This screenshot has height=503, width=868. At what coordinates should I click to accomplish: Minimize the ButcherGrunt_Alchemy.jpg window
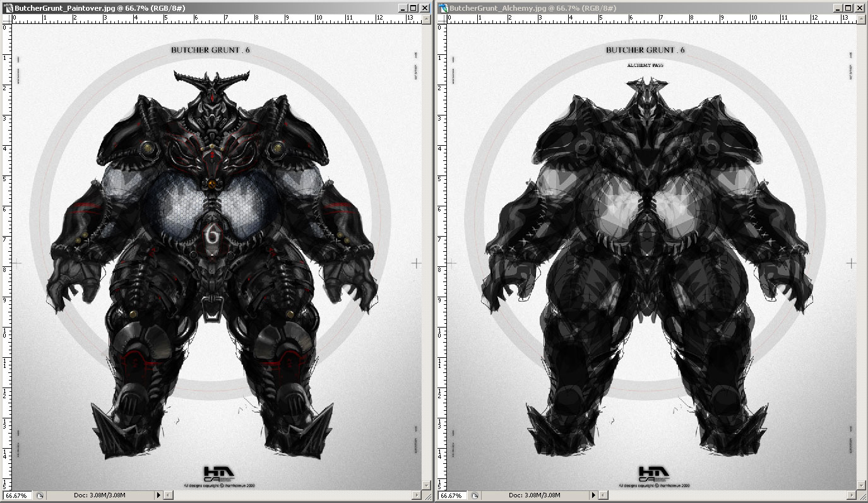point(838,8)
